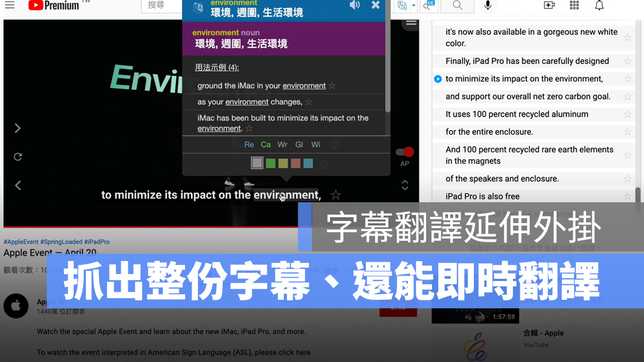Image resolution: width=644 pixels, height=362 pixels.
Task: Open the Wr dictionary tab
Action: click(x=283, y=145)
